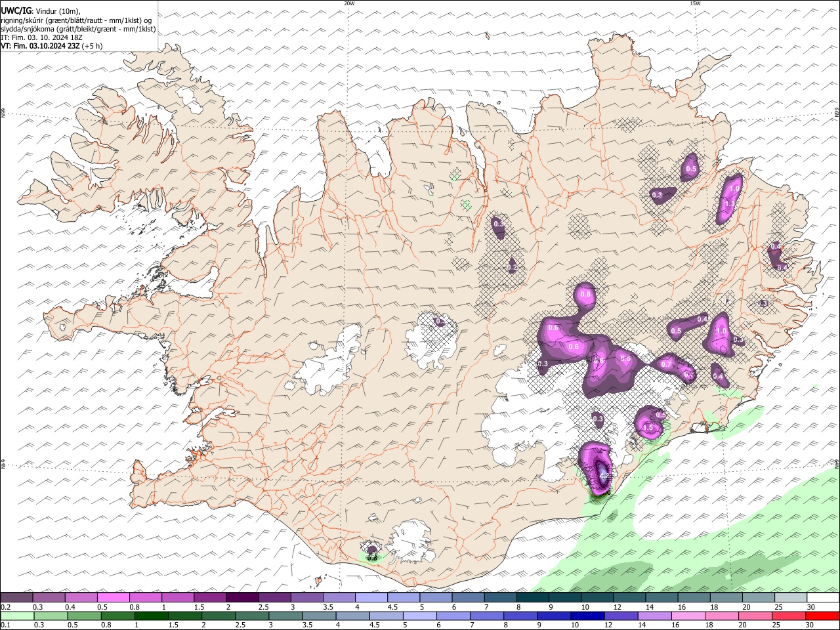Select the pink swatch between 16 and 18 in the lower legend

(688, 616)
